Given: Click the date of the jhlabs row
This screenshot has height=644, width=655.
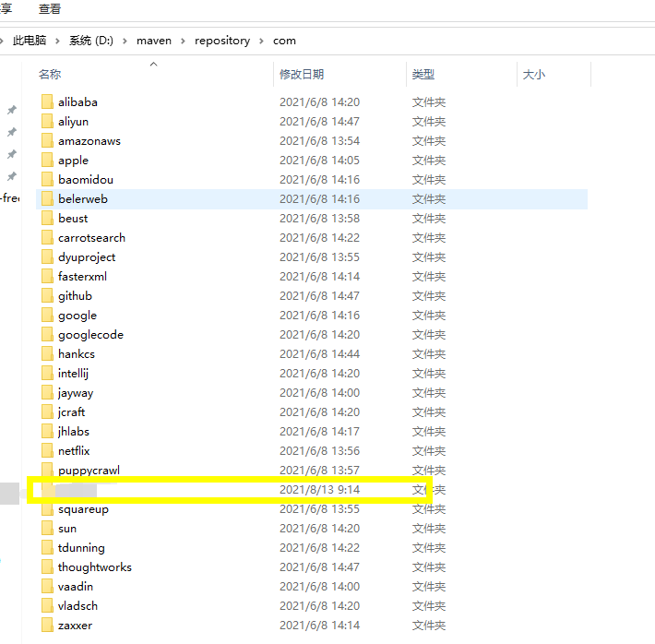Looking at the screenshot, I should (x=319, y=431).
